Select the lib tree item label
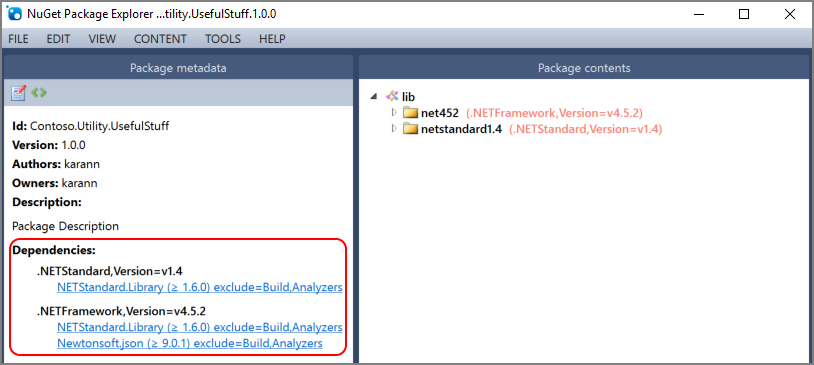 tap(409, 97)
